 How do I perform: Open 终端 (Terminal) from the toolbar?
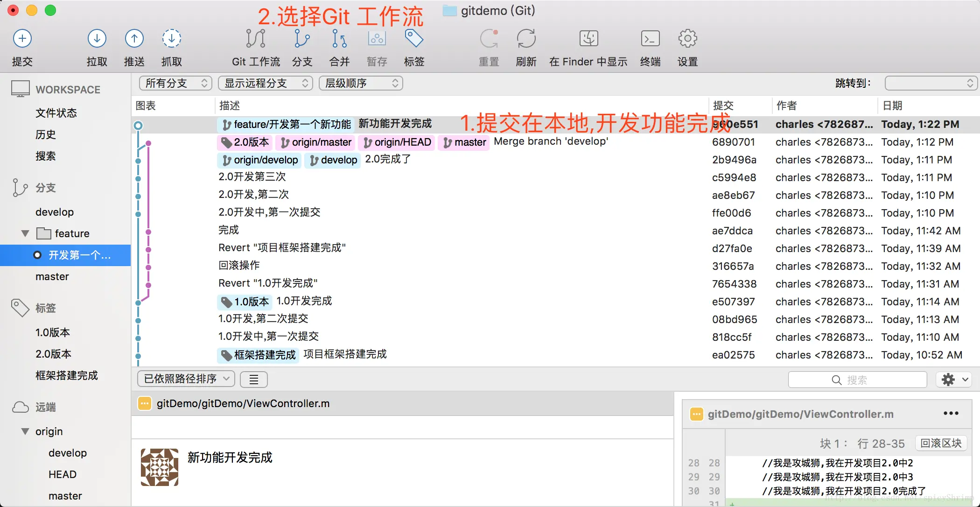tap(650, 39)
